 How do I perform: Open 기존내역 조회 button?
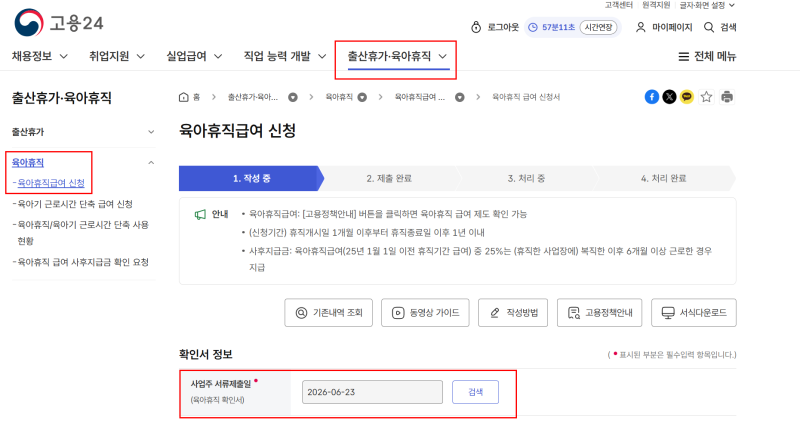pyautogui.click(x=328, y=313)
